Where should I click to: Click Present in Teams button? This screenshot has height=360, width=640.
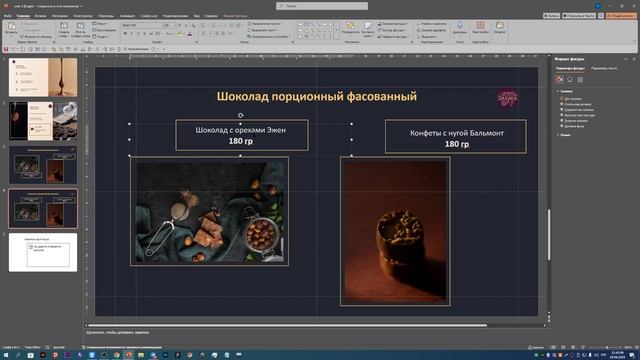(579, 16)
